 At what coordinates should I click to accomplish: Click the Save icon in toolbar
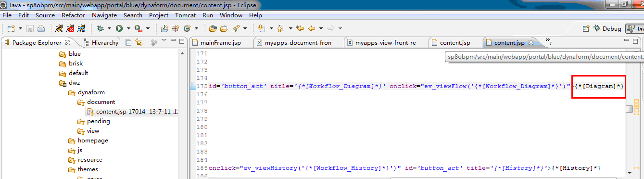pos(30,28)
